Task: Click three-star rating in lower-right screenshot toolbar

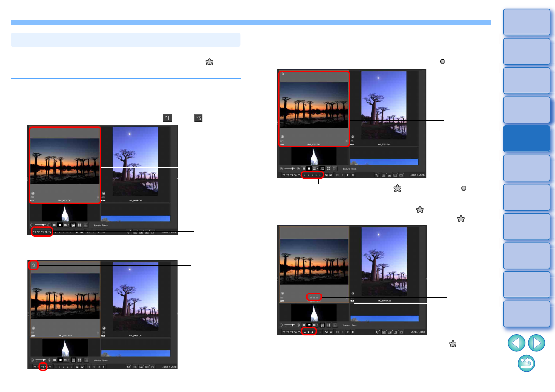Action: click(x=309, y=332)
